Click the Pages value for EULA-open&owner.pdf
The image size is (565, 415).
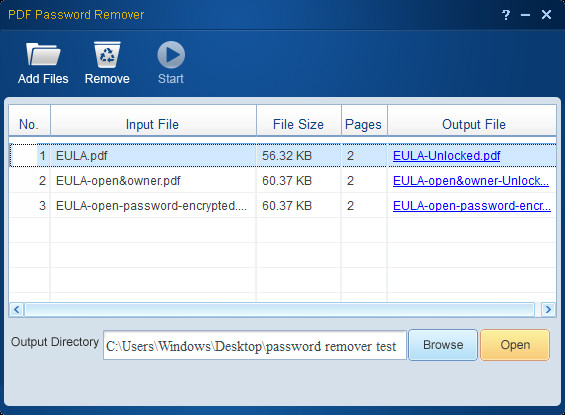pos(350,180)
